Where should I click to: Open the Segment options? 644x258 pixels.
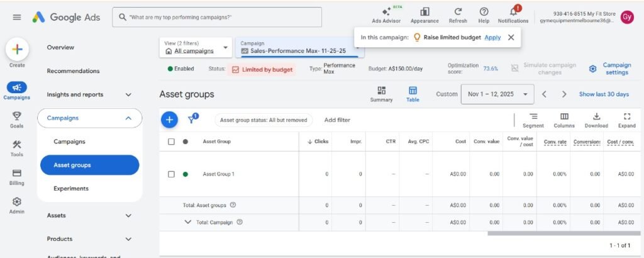533,120
